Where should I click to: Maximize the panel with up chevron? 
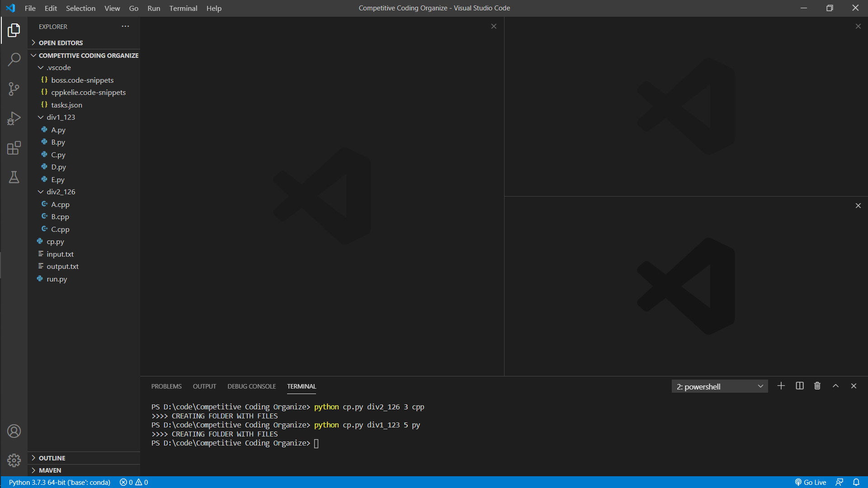click(835, 386)
